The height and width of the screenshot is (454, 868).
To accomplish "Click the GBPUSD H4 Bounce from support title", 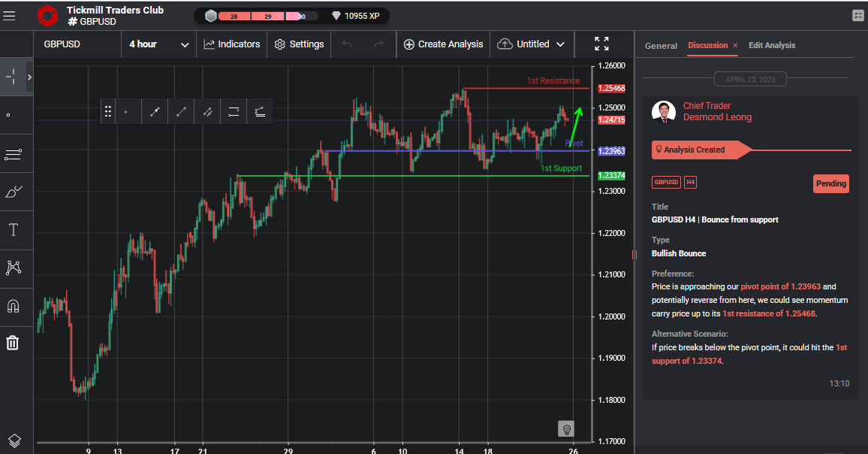I will coord(715,220).
